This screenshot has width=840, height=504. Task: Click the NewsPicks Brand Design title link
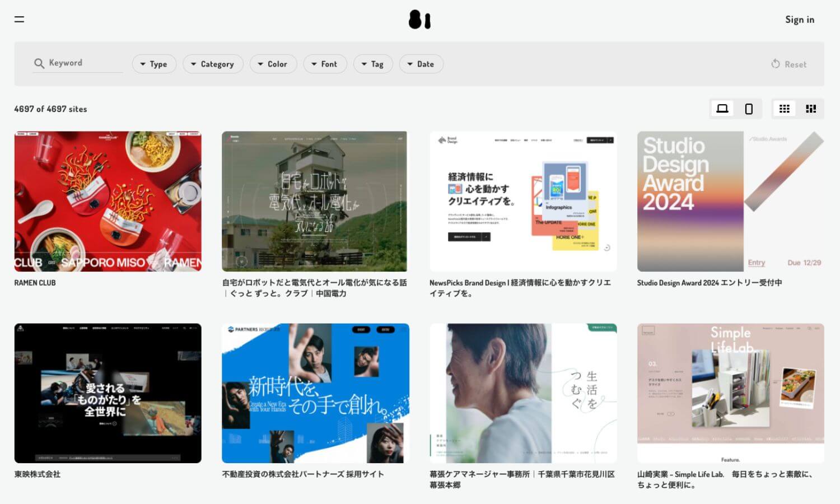pos(520,288)
